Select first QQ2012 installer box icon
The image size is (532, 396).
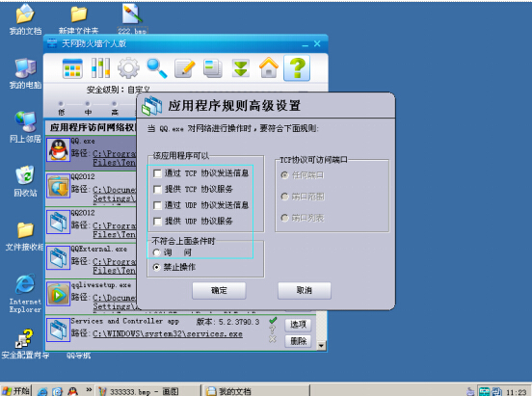(x=59, y=186)
